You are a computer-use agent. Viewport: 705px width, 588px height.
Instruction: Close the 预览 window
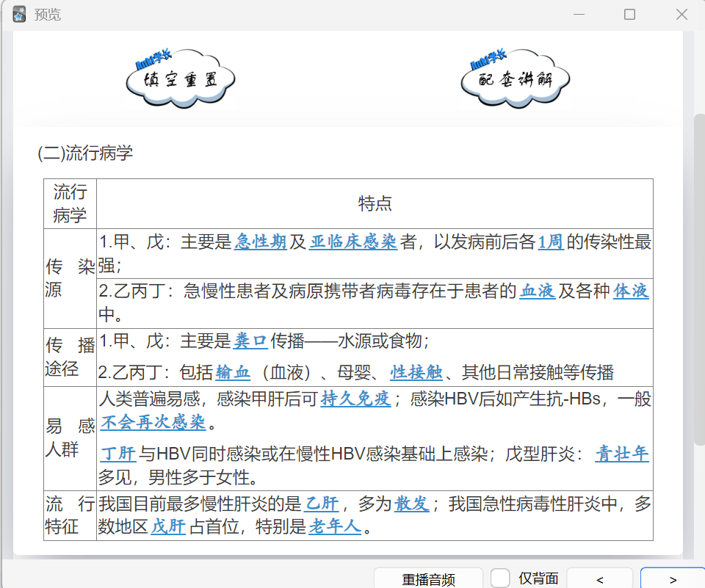(x=681, y=15)
